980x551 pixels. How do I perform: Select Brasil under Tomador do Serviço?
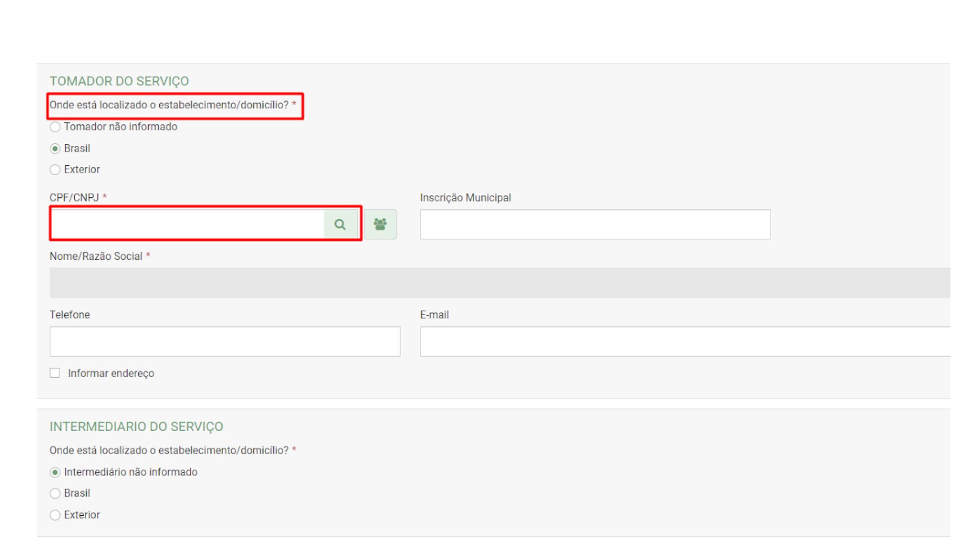click(55, 149)
